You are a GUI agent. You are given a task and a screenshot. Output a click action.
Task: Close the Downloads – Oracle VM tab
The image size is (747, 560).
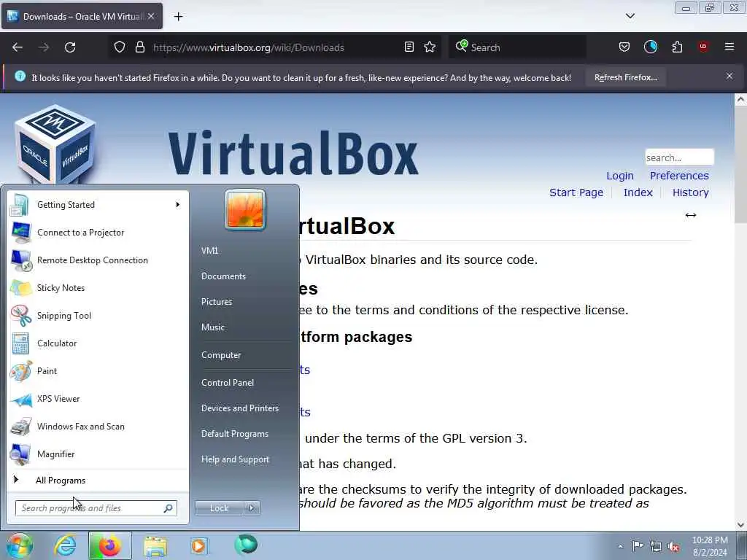(151, 16)
